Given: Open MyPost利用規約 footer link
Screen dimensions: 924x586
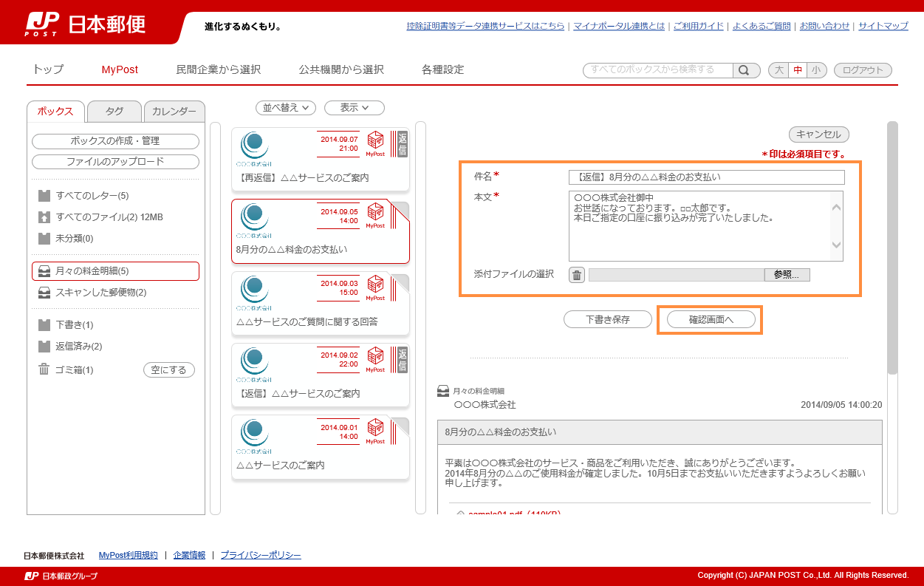Looking at the screenshot, I should tap(129, 555).
